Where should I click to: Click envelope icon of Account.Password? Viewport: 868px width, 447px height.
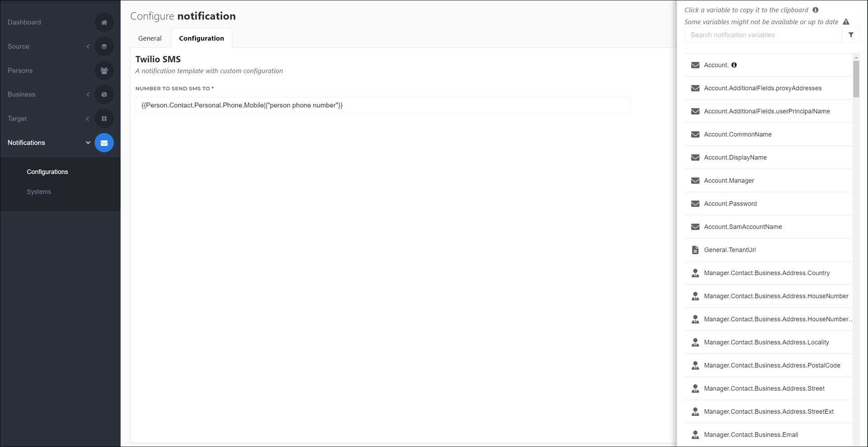pos(695,204)
